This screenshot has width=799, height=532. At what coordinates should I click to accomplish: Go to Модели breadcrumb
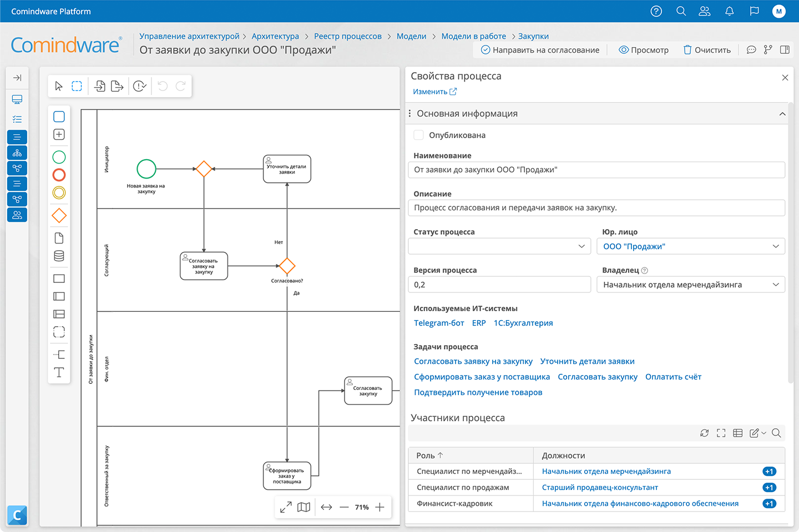coord(412,36)
